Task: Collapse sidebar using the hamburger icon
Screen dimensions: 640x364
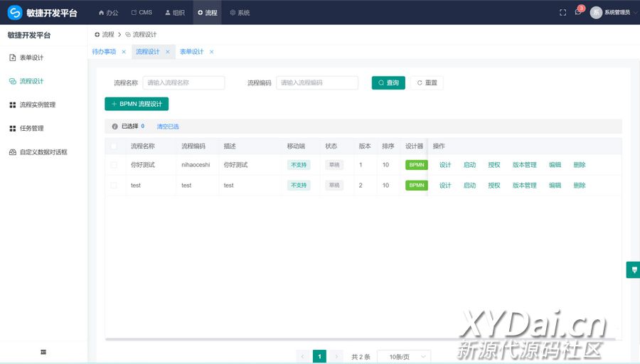Action: click(43, 352)
